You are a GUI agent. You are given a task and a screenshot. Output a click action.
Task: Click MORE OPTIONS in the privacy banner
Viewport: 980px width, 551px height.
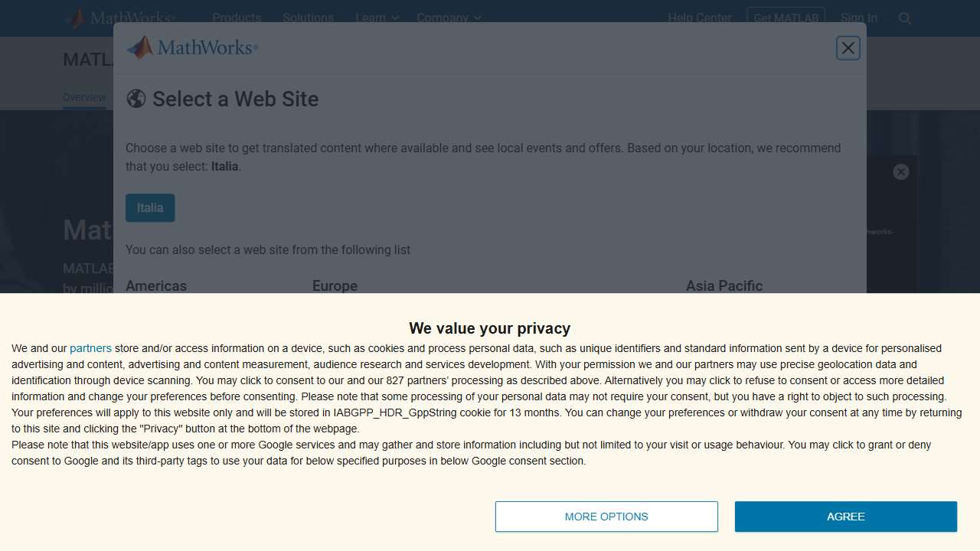pos(606,517)
